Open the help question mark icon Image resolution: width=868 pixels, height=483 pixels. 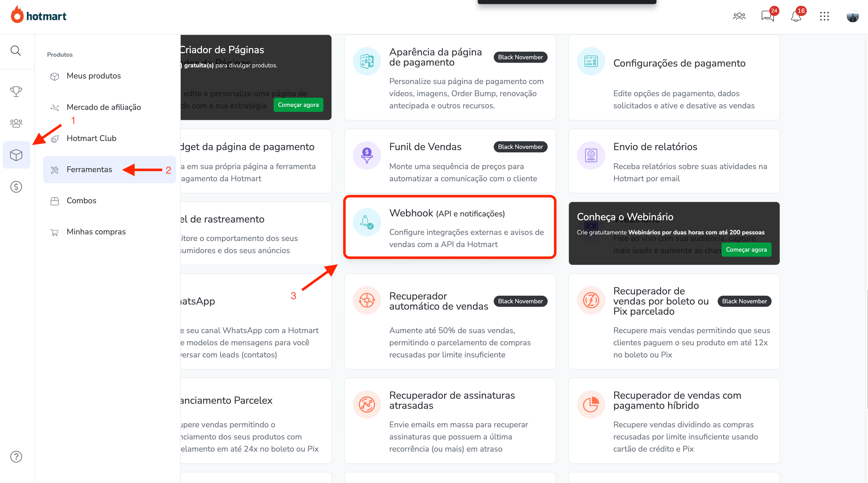[16, 457]
